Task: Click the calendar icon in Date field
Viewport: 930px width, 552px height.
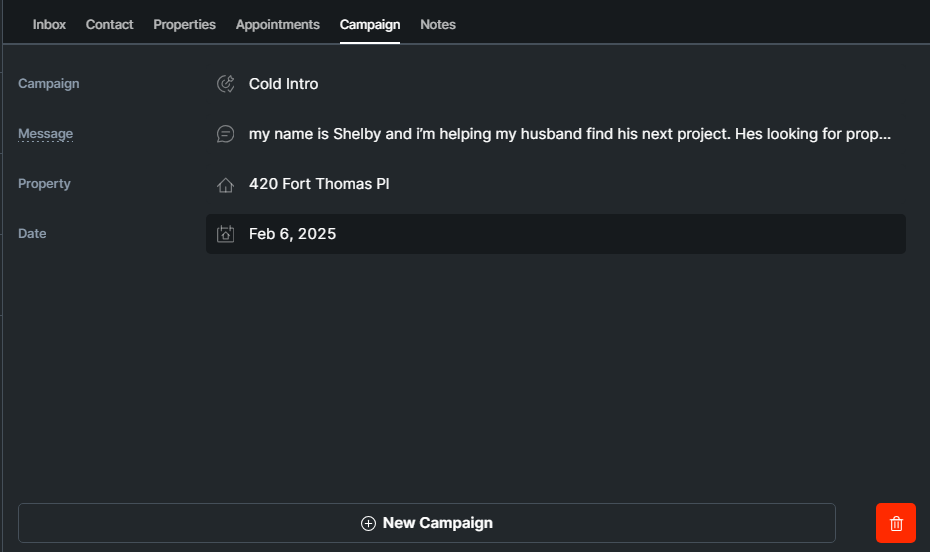Action: (226, 235)
